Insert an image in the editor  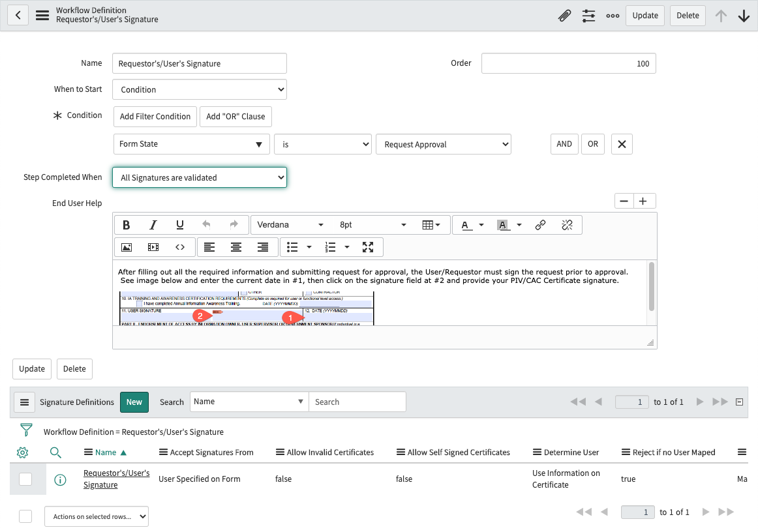[127, 247]
